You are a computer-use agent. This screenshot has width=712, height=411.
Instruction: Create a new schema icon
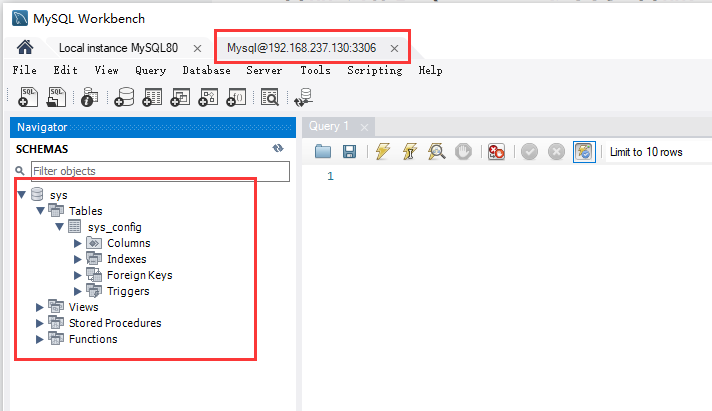click(x=124, y=97)
